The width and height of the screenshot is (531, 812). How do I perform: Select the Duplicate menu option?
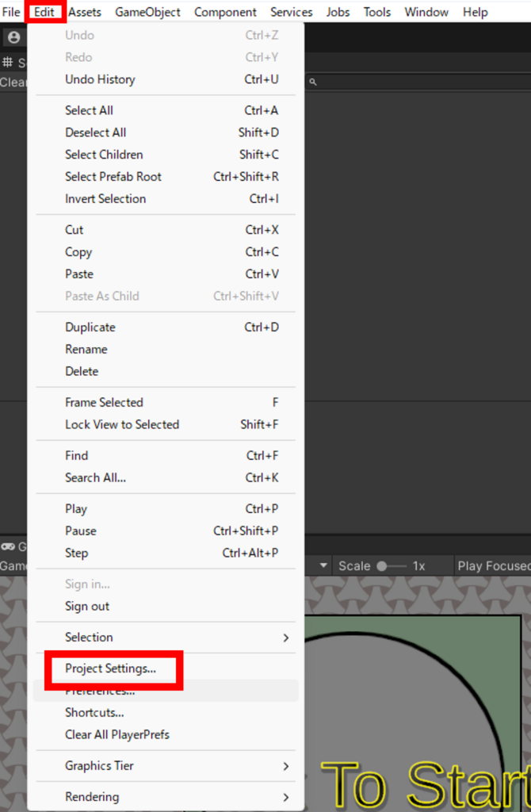pos(90,327)
